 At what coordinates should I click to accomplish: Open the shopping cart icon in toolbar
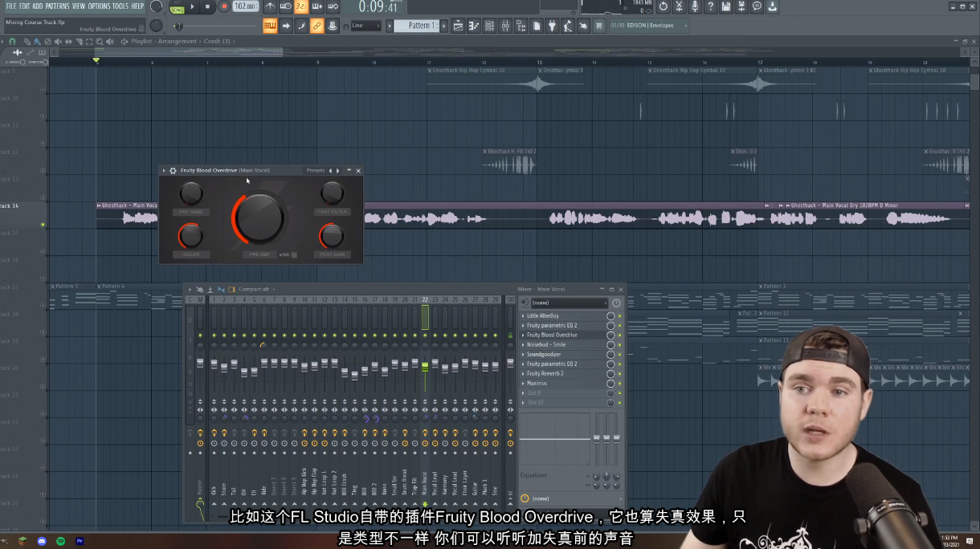tap(598, 26)
